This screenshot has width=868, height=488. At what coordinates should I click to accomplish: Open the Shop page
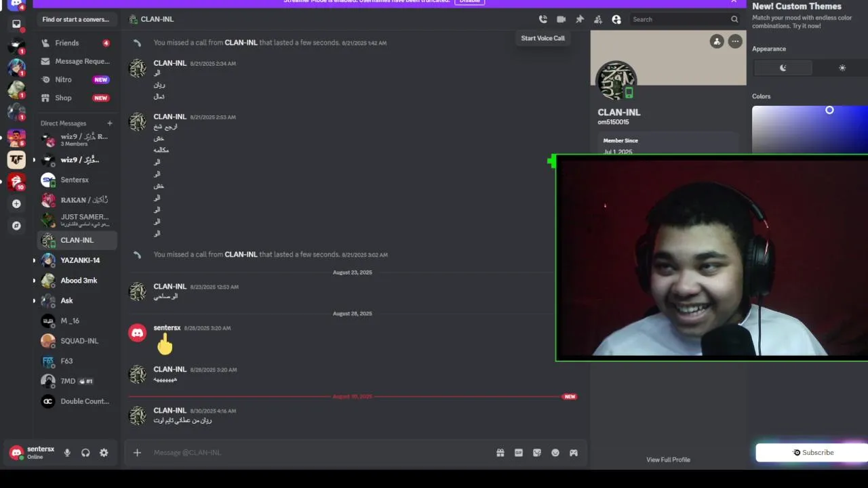tap(77, 98)
